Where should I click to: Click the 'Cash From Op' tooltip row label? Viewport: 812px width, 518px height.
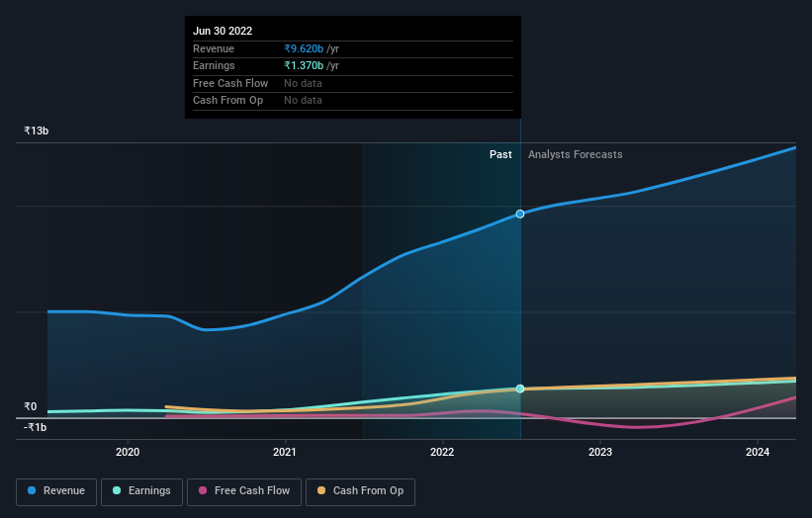[x=227, y=101]
